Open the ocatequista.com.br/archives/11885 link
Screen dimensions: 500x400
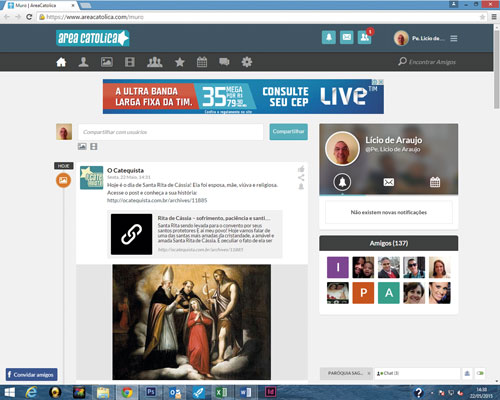(x=157, y=200)
